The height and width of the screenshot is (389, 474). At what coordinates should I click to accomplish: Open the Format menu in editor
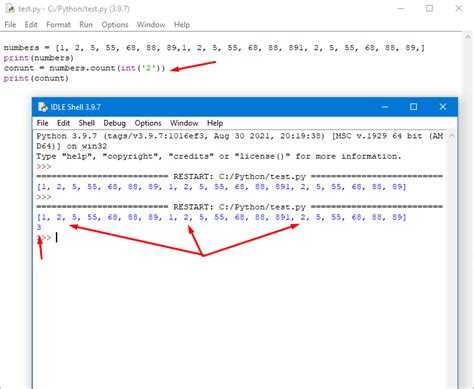(58, 25)
